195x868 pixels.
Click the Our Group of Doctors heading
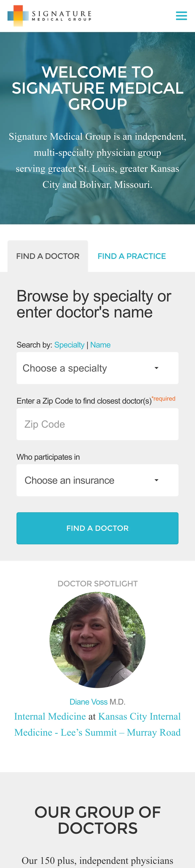pyautogui.click(x=97, y=820)
